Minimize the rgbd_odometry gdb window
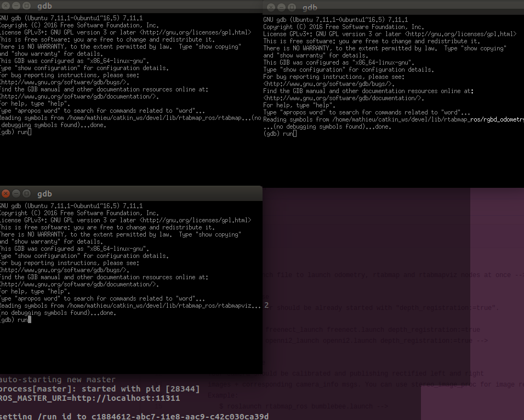Image resolution: width=524 pixels, height=420 pixels. pyautogui.click(x=281, y=7)
